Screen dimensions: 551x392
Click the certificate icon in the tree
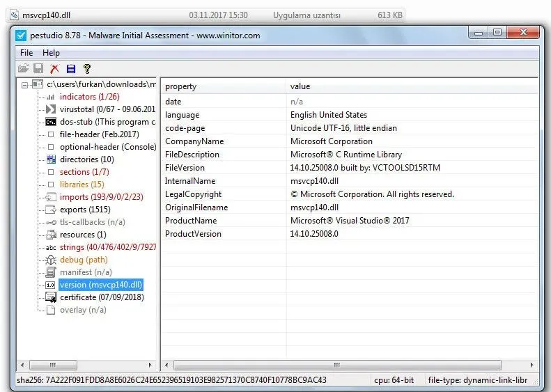tap(51, 297)
